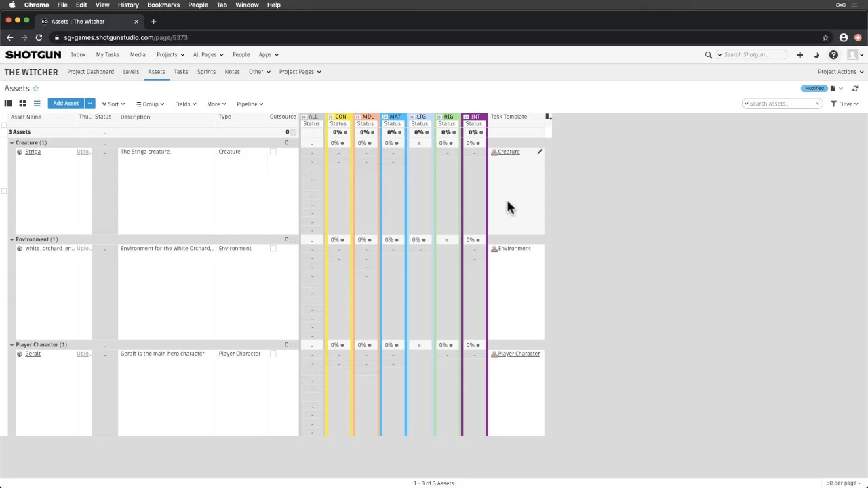Open the Pipeline dropdown
868x488 pixels.
250,104
